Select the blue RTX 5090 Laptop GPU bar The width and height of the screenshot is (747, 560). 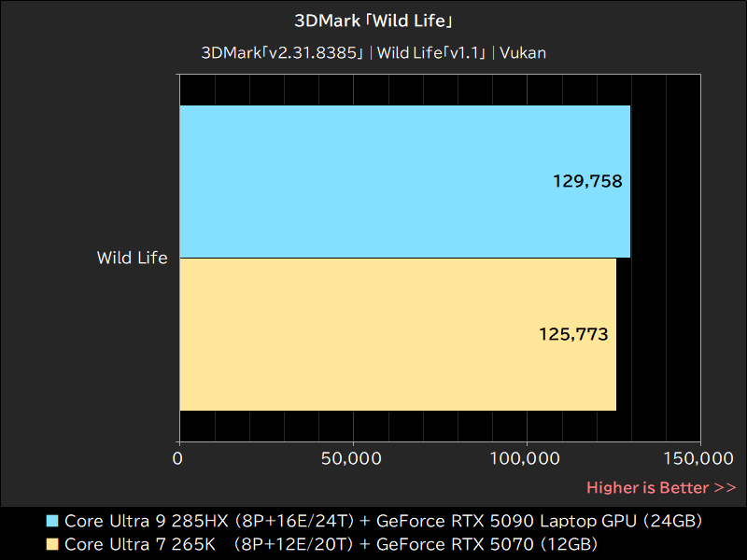click(x=373, y=182)
